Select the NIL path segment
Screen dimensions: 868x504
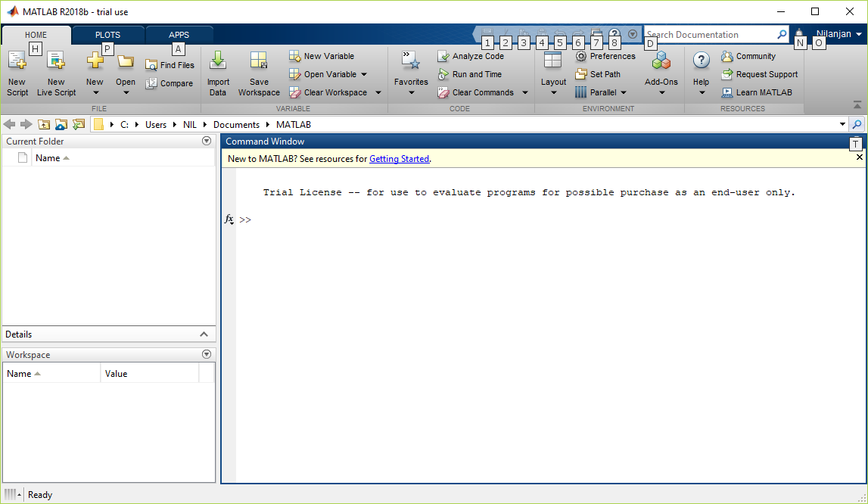(x=190, y=125)
